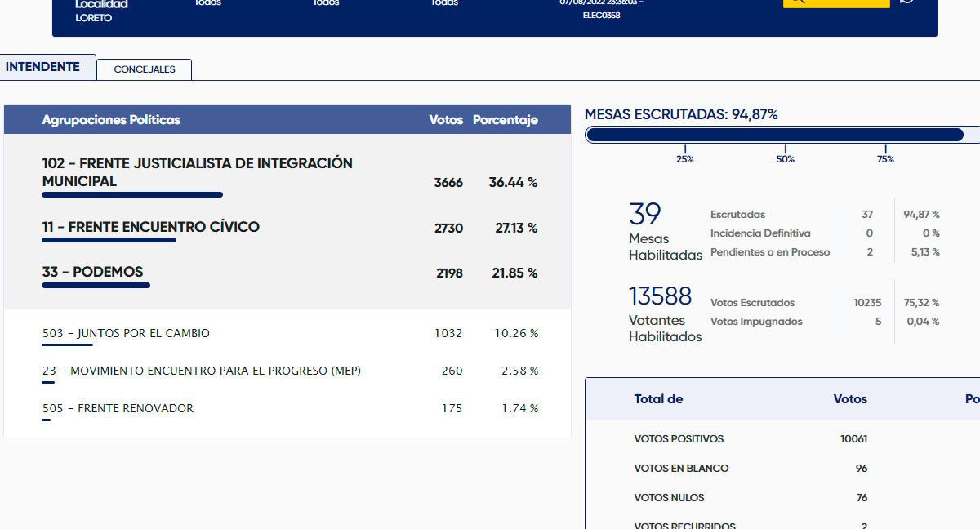980x529 pixels.
Task: Select the 505 - Frente Renovador row
Action: [x=118, y=408]
